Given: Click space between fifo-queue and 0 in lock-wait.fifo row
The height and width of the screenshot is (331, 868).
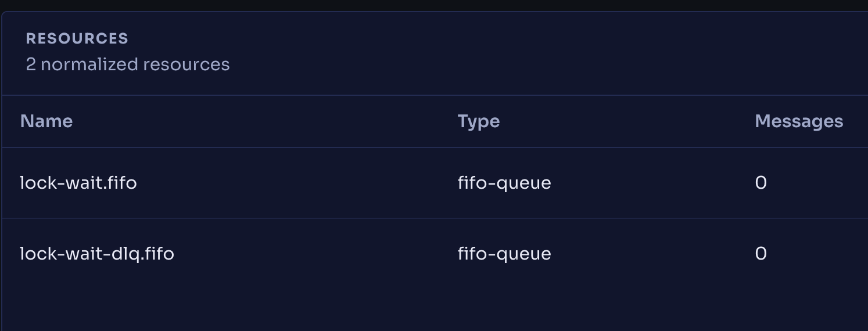Looking at the screenshot, I should pos(653,183).
